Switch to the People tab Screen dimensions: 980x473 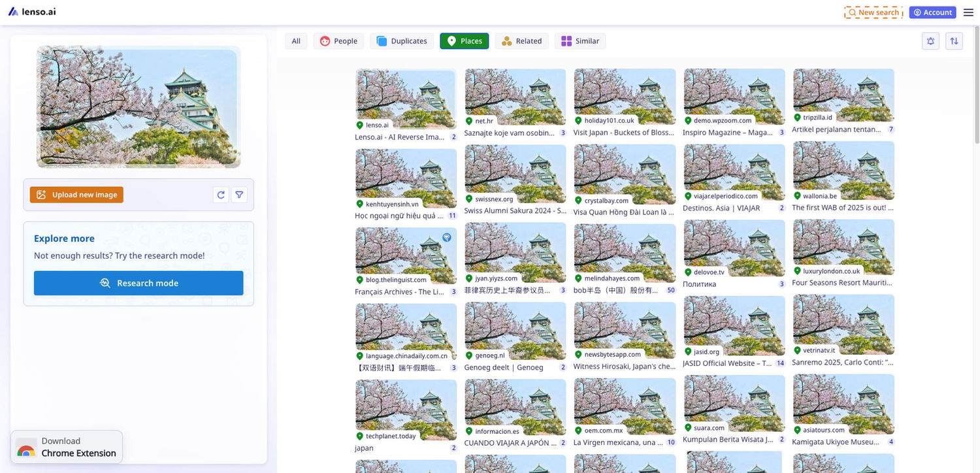338,41
